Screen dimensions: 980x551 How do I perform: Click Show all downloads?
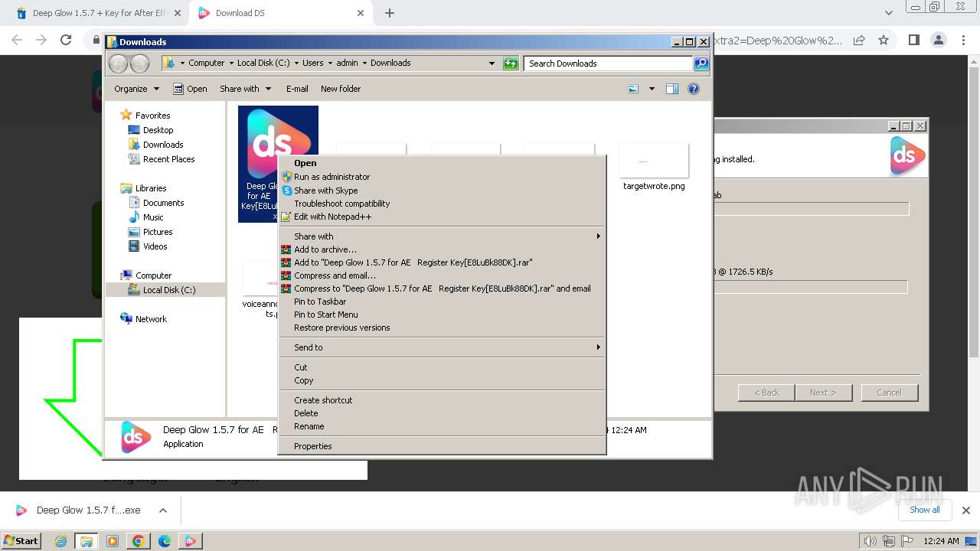(x=924, y=510)
